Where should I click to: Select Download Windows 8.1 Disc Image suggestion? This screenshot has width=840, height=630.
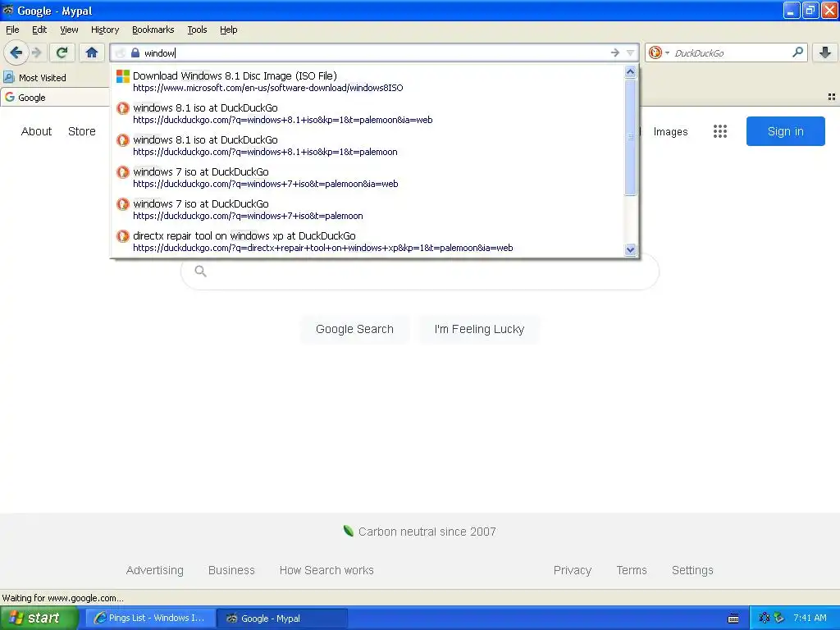tap(367, 81)
